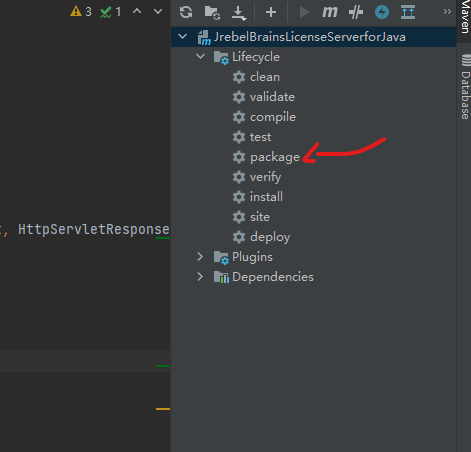Click the Lifecycle folder icon
The image size is (471, 452).
coord(221,57)
